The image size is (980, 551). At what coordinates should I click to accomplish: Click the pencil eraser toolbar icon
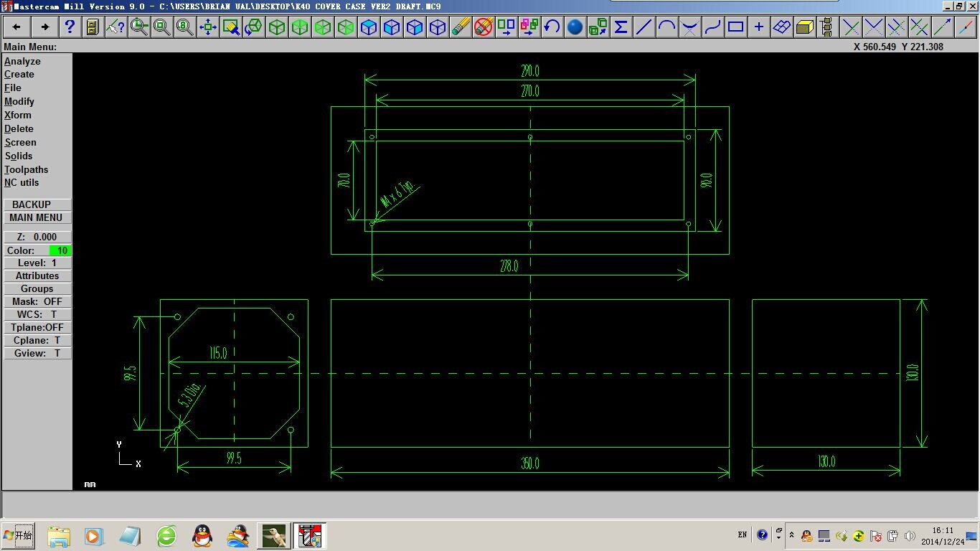tap(461, 27)
